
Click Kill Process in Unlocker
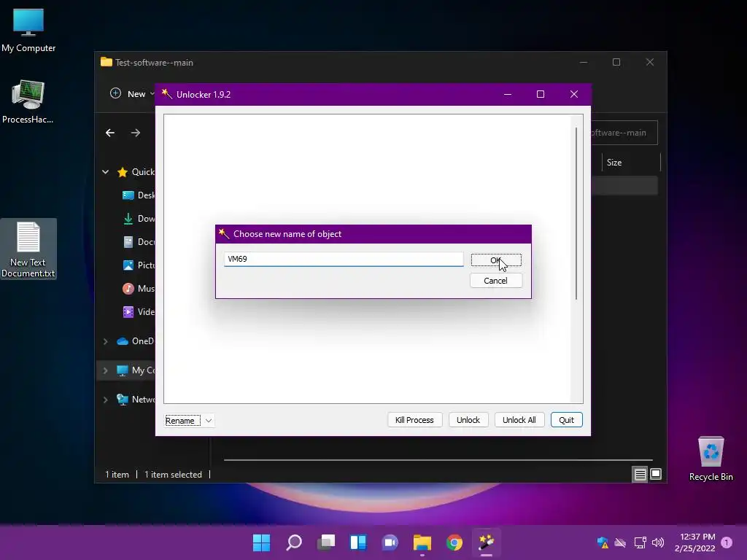coord(414,420)
